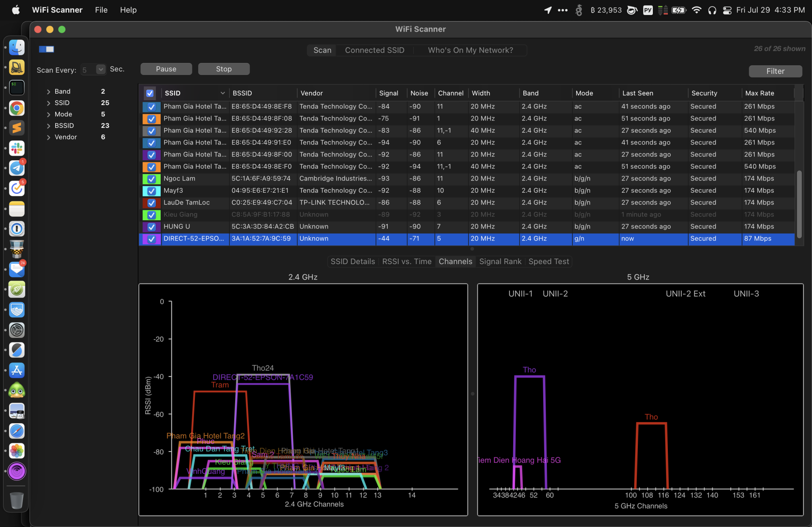Open Slack in the dock

17,148
